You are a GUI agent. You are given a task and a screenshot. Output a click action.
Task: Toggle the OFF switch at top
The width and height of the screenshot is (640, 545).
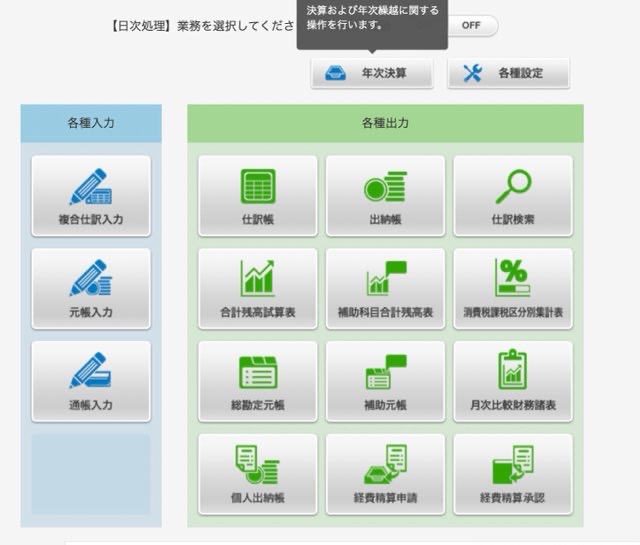(473, 25)
